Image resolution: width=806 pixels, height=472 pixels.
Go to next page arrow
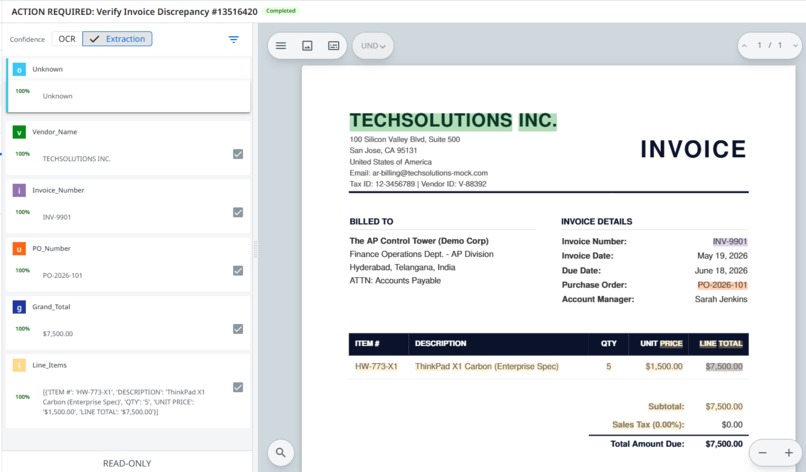pyautogui.click(x=795, y=46)
